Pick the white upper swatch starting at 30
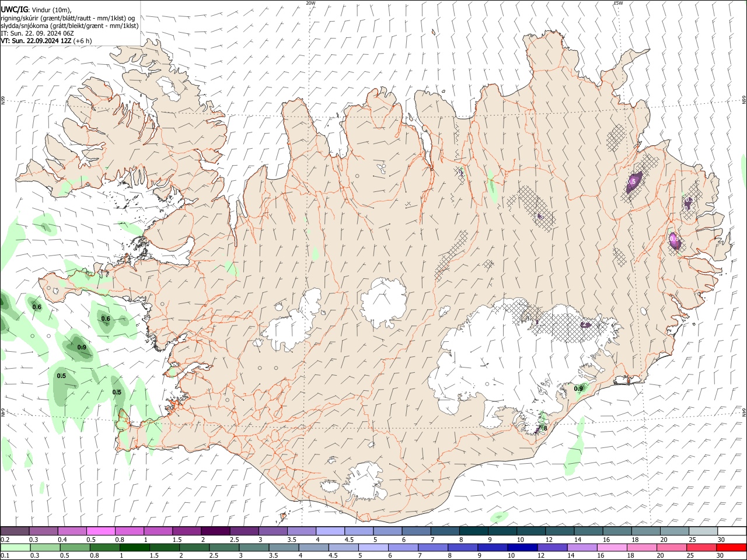747x560 pixels. (732, 531)
